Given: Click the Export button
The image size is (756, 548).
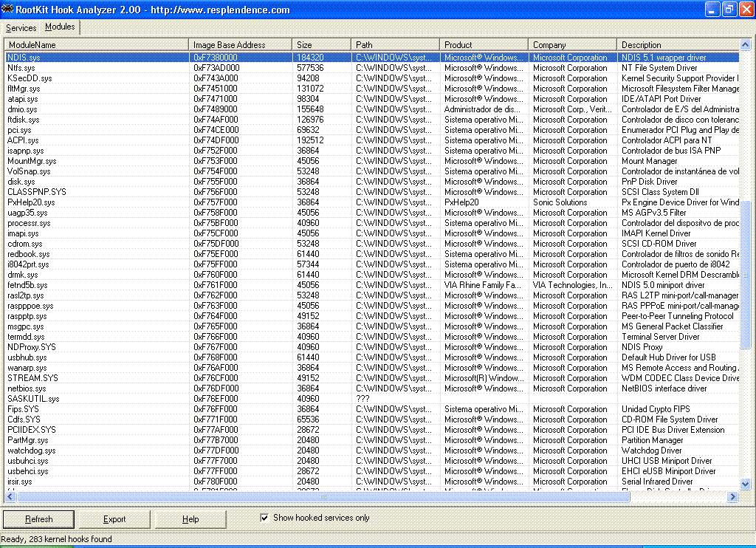Looking at the screenshot, I should (x=114, y=519).
